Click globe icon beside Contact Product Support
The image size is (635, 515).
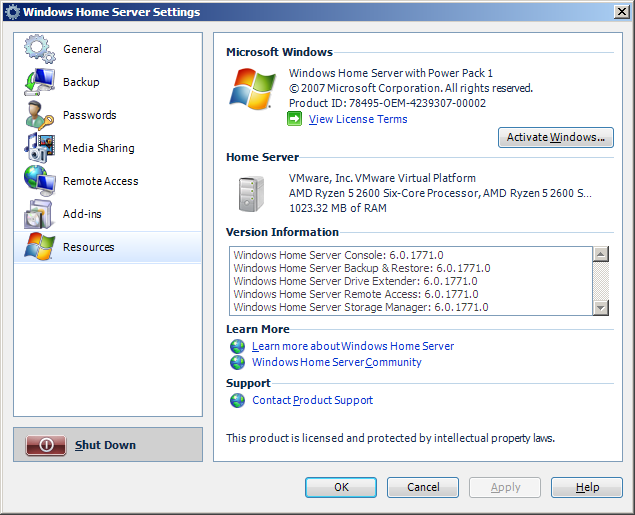pyautogui.click(x=237, y=400)
